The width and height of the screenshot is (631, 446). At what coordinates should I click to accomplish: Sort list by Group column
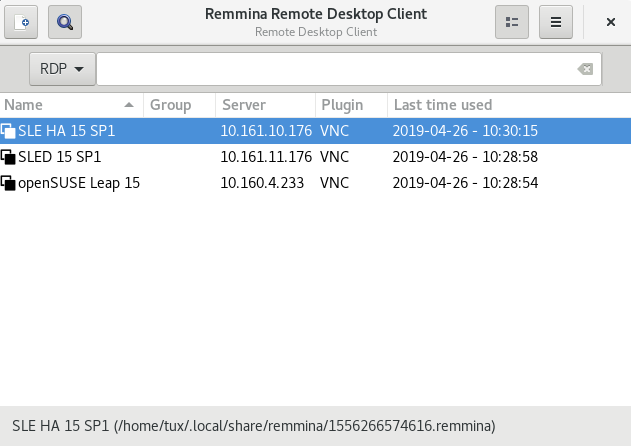(178, 105)
